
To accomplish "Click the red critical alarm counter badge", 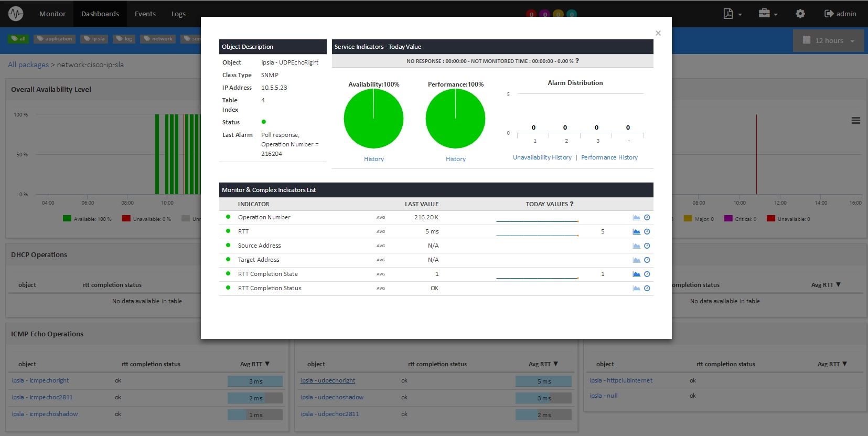I will (531, 14).
